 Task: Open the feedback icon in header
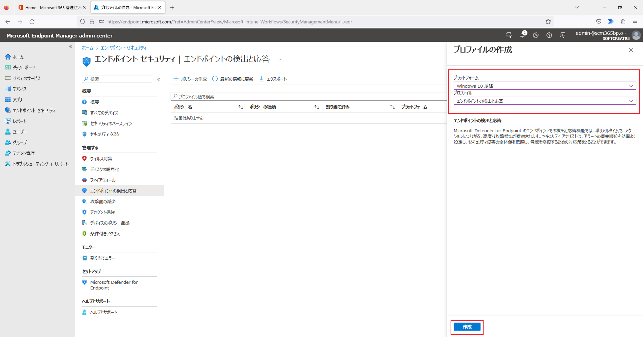[562, 35]
